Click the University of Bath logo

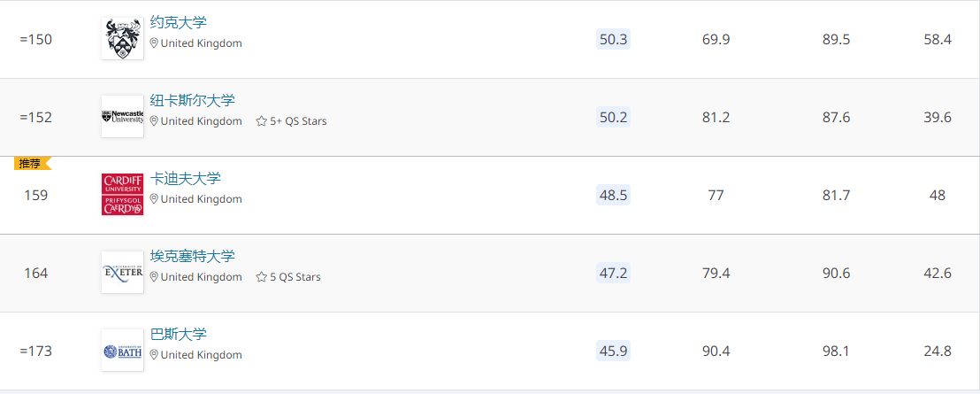[x=122, y=351]
